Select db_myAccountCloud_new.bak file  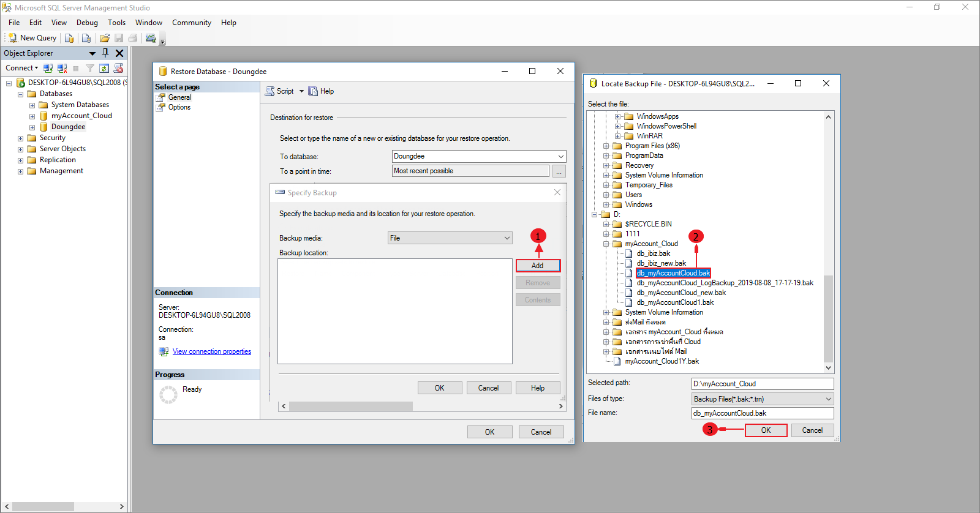(x=681, y=293)
